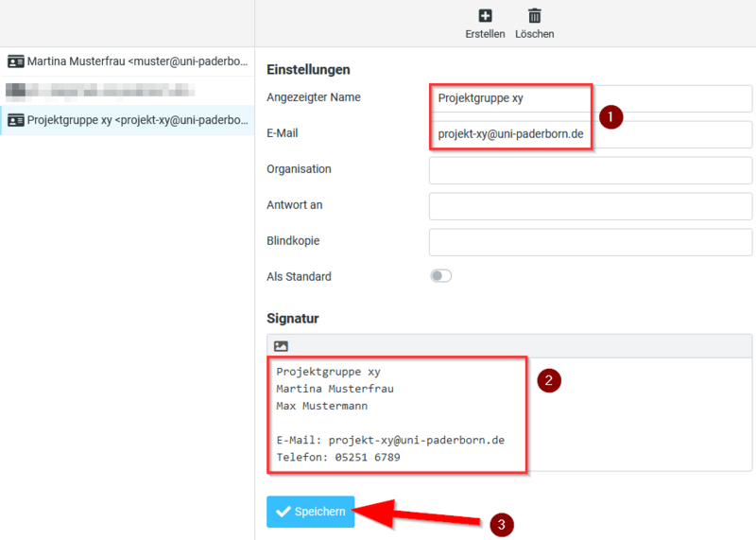The height and width of the screenshot is (540, 756).
Task: Click the insert image icon above signature
Action: point(281,346)
